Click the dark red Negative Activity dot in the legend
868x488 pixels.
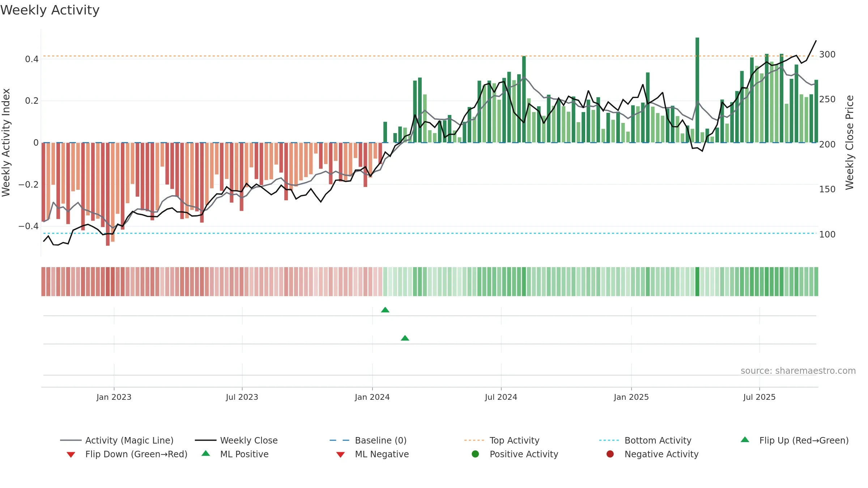coord(610,454)
